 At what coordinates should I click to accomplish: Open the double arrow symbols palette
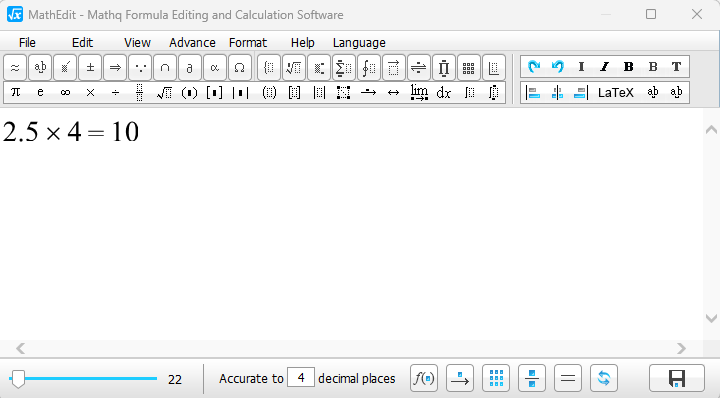(x=115, y=68)
